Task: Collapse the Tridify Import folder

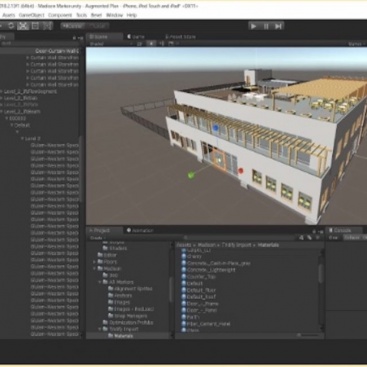Action: pos(100,329)
